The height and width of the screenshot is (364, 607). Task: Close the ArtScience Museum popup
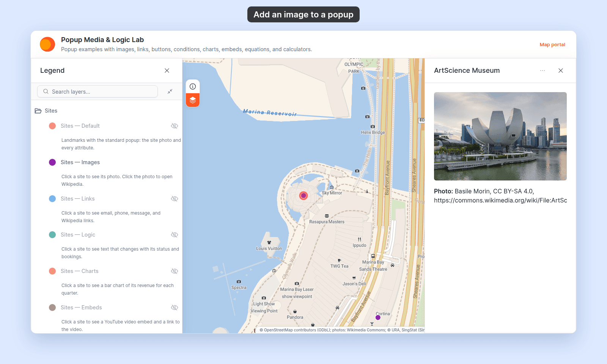(x=561, y=71)
